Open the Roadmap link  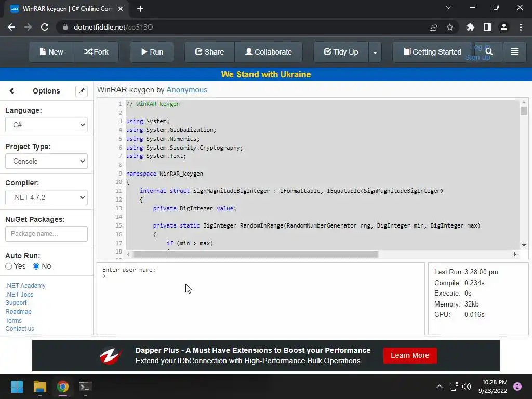tap(18, 312)
